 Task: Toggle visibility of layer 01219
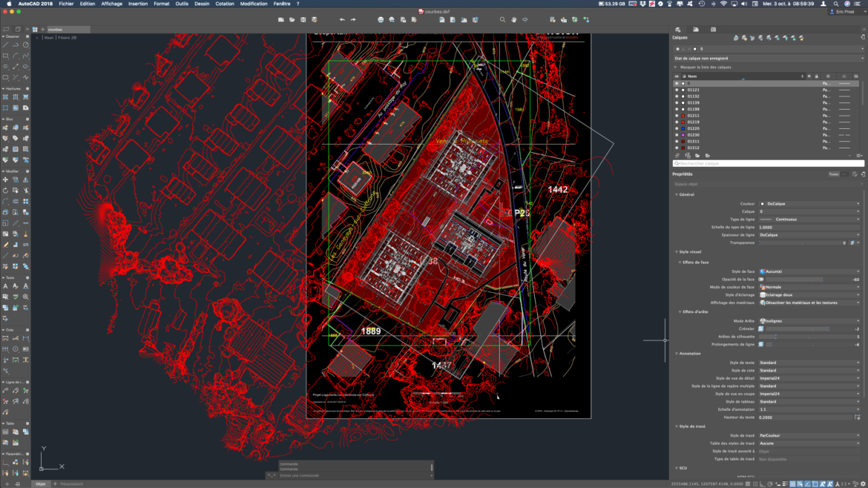(x=677, y=122)
